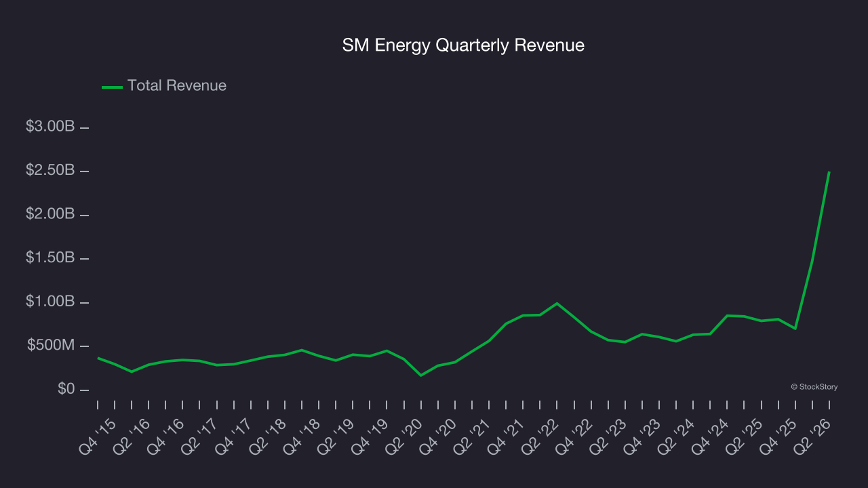Click the Q2 '20 axis label
This screenshot has width=868, height=488.
coord(405,437)
